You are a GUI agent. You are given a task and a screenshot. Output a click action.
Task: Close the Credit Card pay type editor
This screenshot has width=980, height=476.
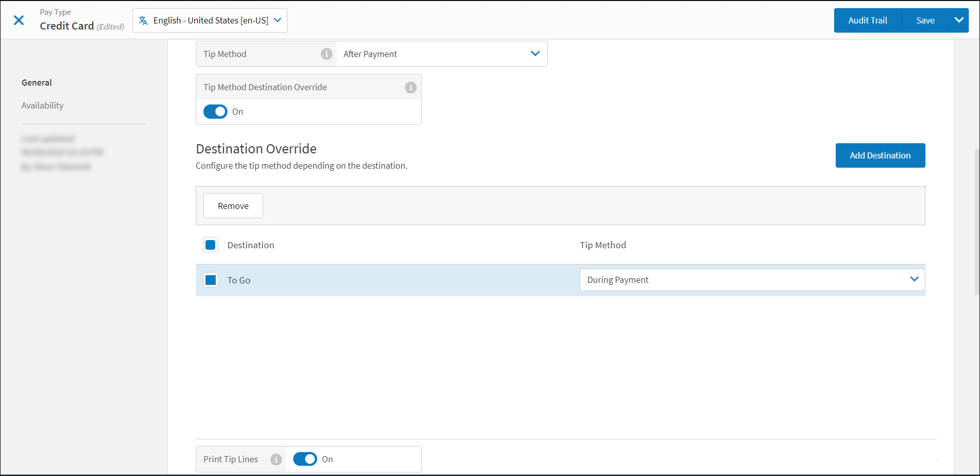(x=19, y=20)
